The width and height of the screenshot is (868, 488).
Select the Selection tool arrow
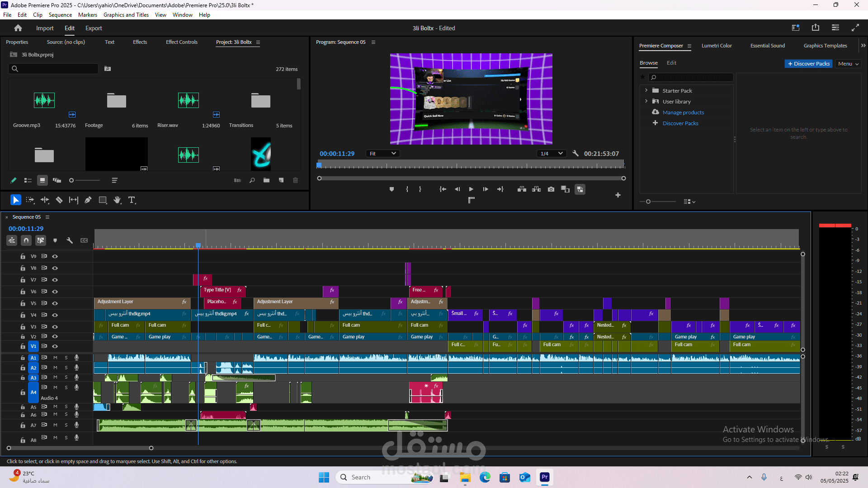pos(16,200)
